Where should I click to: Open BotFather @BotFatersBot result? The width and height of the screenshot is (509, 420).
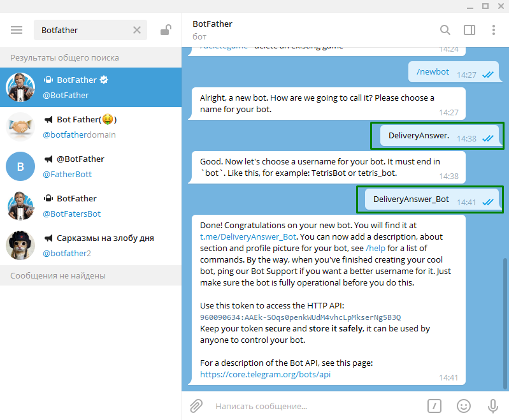tap(91, 206)
